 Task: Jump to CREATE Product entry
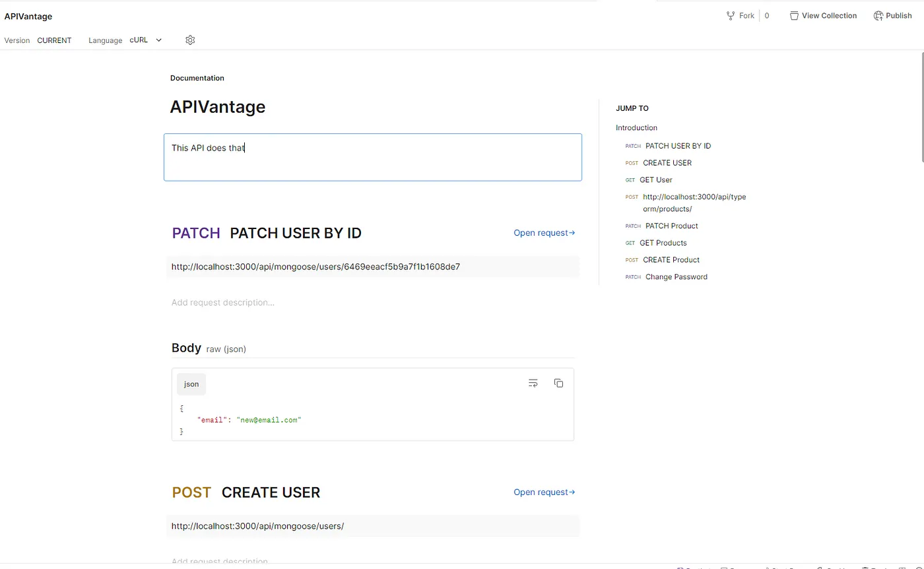click(671, 260)
